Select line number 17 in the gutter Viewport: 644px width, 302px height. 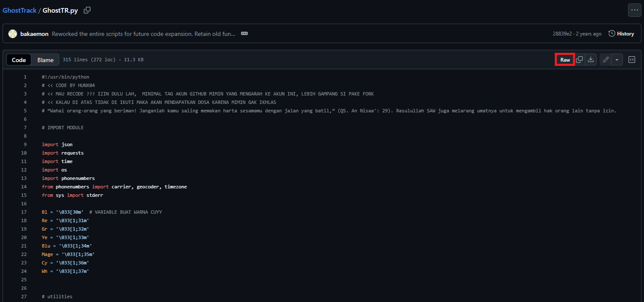tap(24, 212)
